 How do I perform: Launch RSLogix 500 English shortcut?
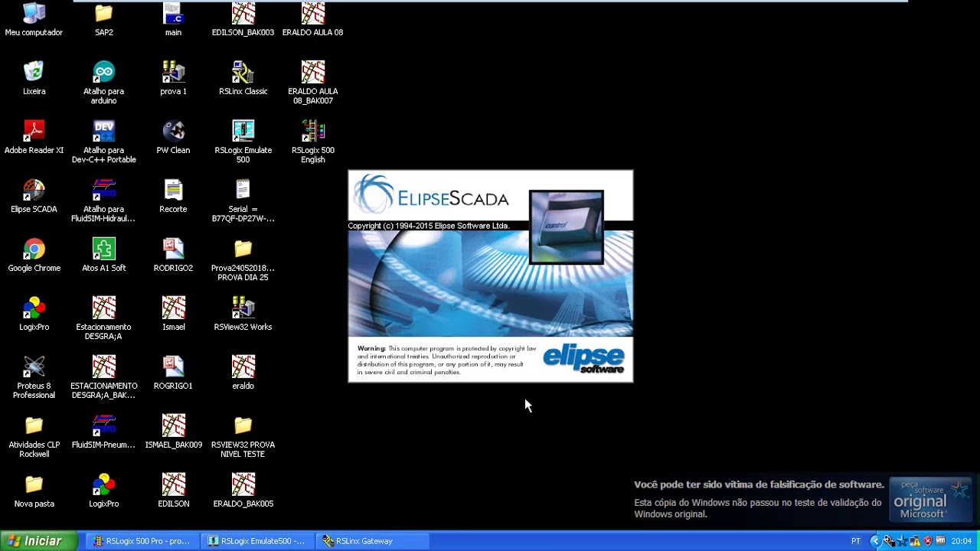[x=312, y=142]
